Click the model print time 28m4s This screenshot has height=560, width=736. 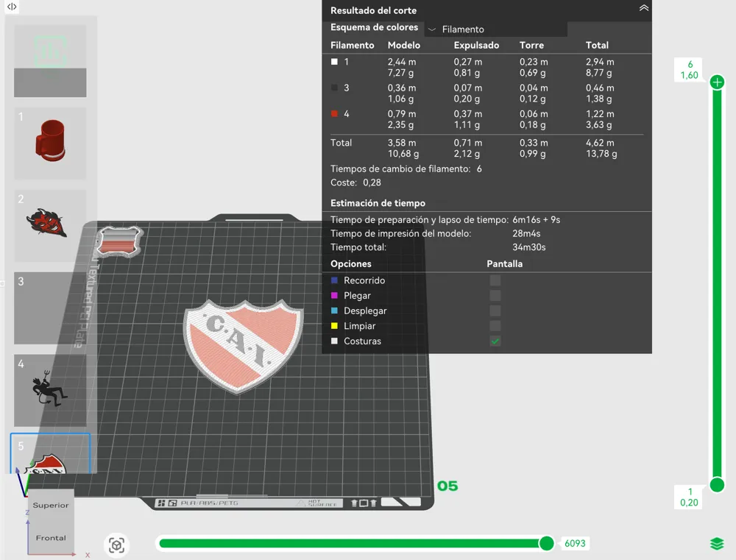(x=526, y=233)
